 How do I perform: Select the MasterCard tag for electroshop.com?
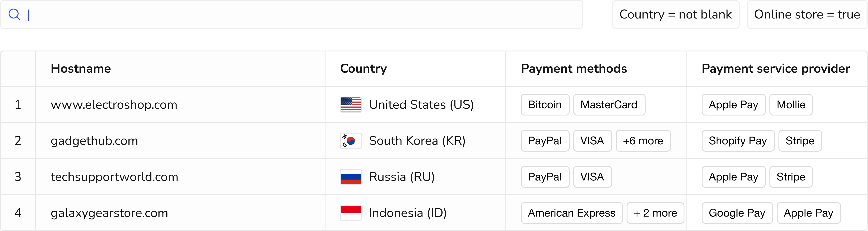click(609, 104)
